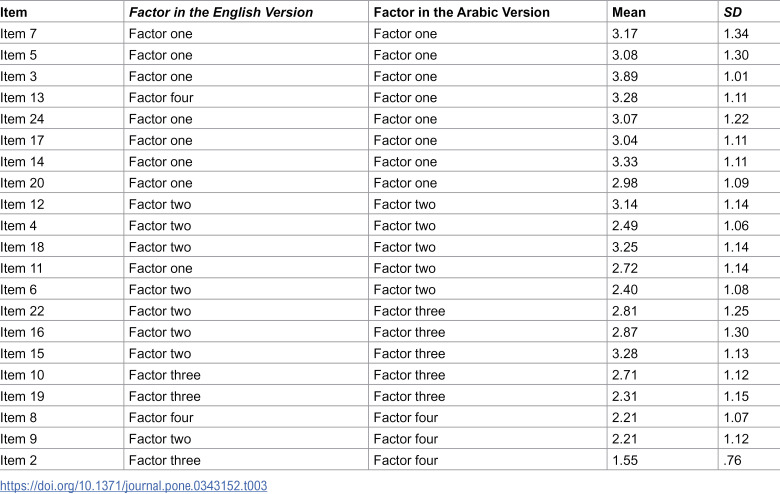Click mean value 2.98 for Item 20
The image size is (780, 494).
point(625,183)
